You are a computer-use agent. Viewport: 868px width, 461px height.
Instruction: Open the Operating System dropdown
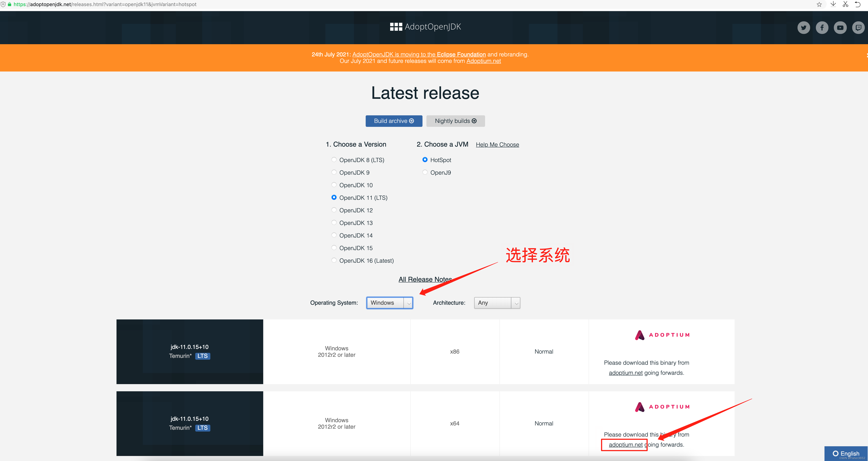390,302
